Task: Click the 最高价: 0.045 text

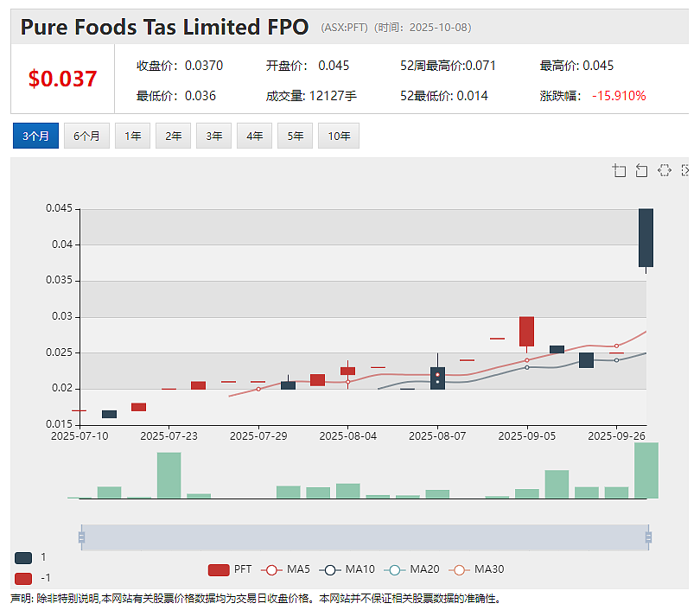Action: pos(576,66)
